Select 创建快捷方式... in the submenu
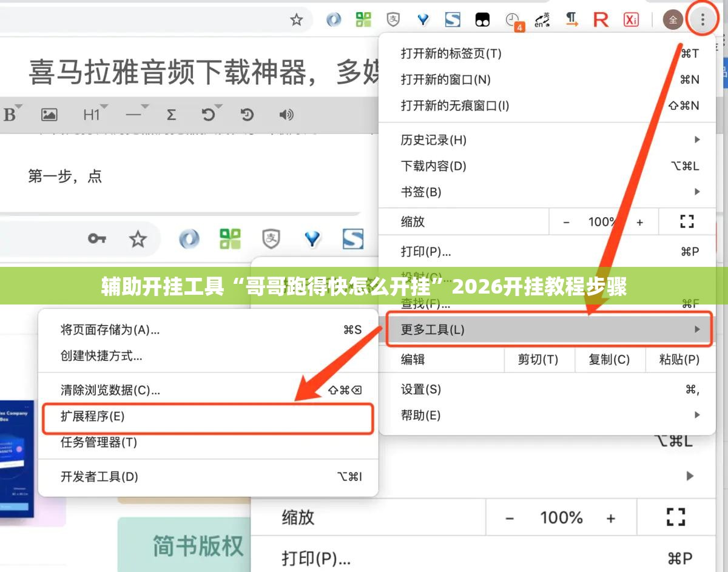728x572 pixels. pos(208,356)
